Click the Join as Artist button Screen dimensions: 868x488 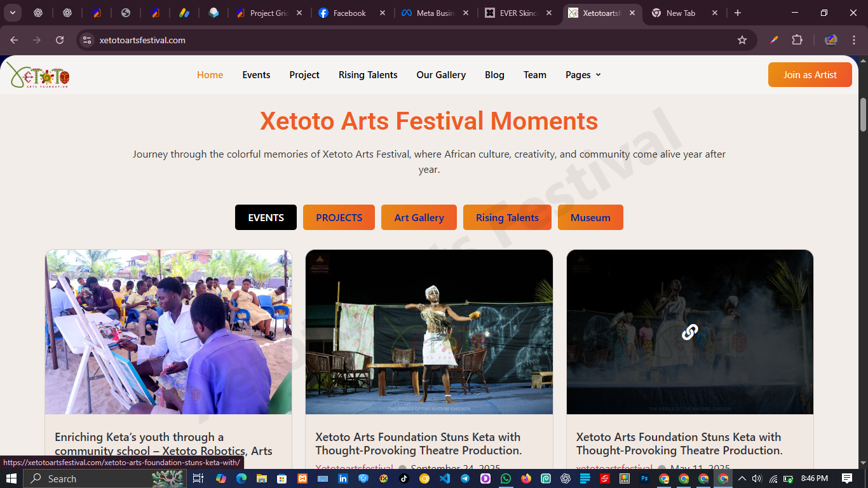click(x=810, y=74)
